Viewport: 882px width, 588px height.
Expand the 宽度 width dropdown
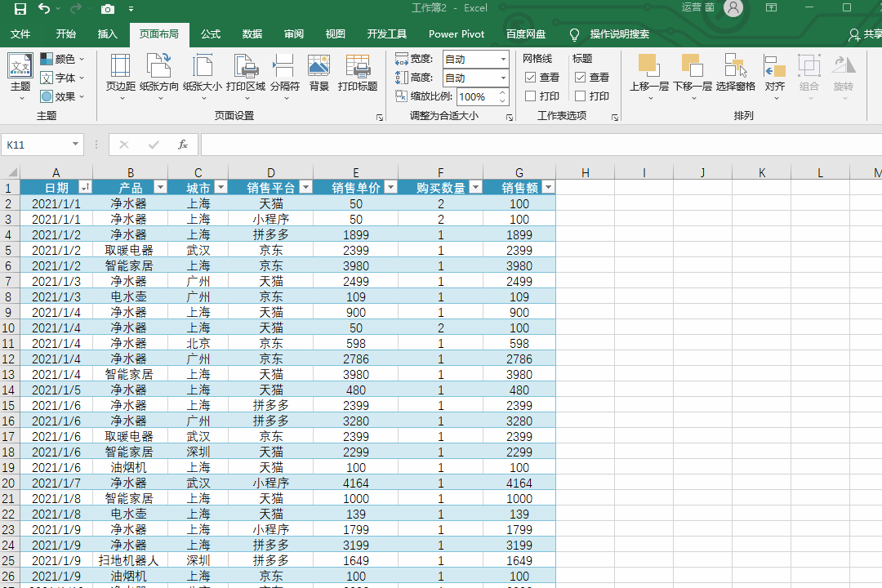pos(501,60)
